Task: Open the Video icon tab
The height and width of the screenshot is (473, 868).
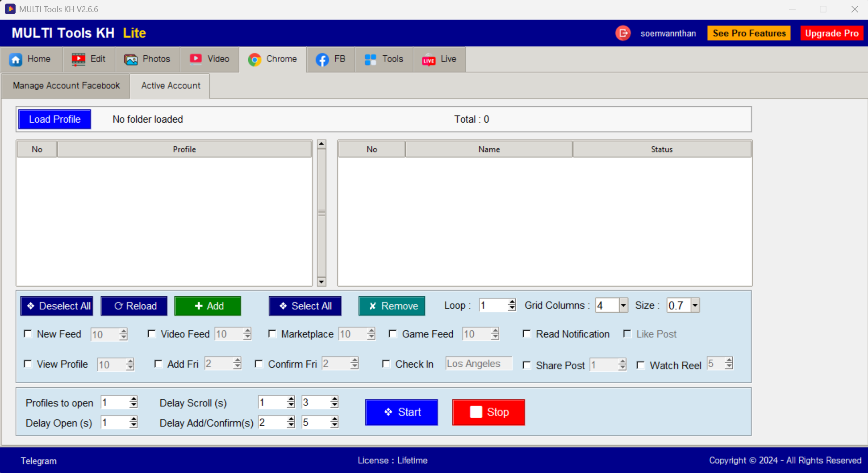Action: pyautogui.click(x=196, y=59)
